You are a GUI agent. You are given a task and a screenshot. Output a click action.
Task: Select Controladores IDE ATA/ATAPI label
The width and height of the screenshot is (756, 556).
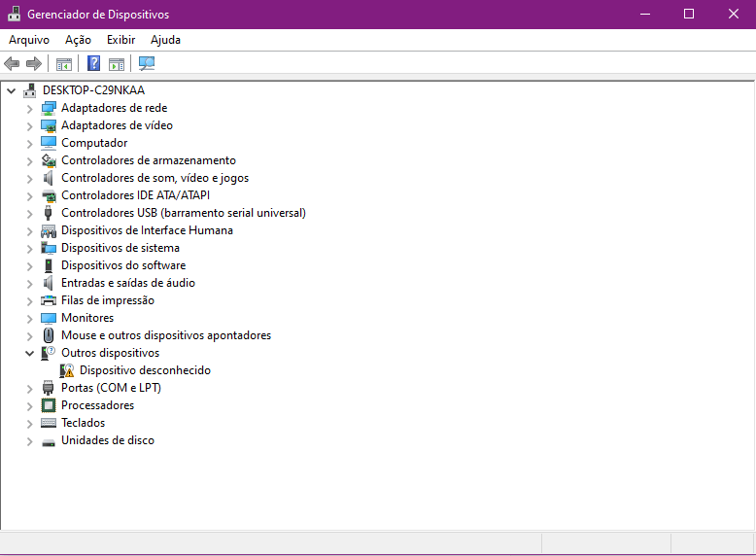pyautogui.click(x=135, y=195)
